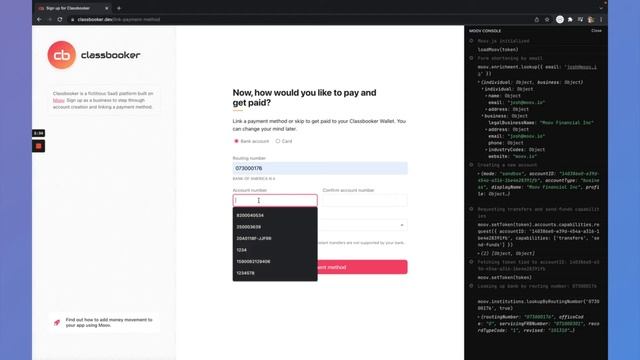Open the puzzle-piece extensions menu
Image resolution: width=640 pixels, height=360 pixels.
click(x=570, y=20)
